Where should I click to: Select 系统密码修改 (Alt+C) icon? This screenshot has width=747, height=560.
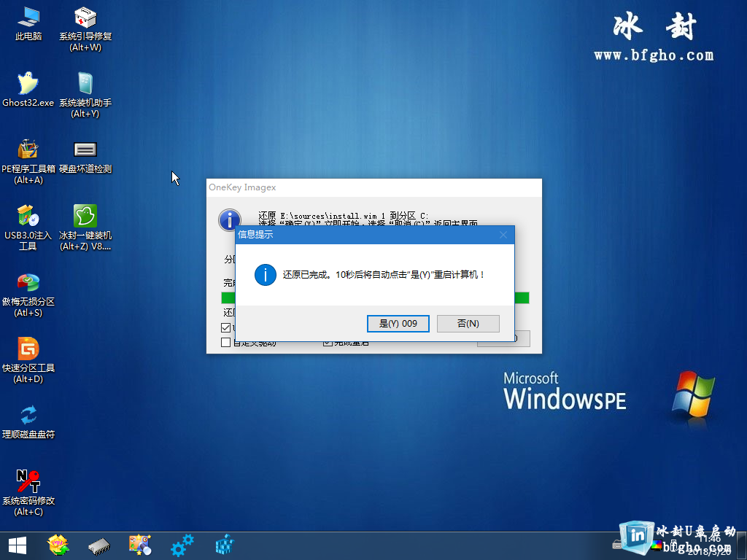pos(28,493)
